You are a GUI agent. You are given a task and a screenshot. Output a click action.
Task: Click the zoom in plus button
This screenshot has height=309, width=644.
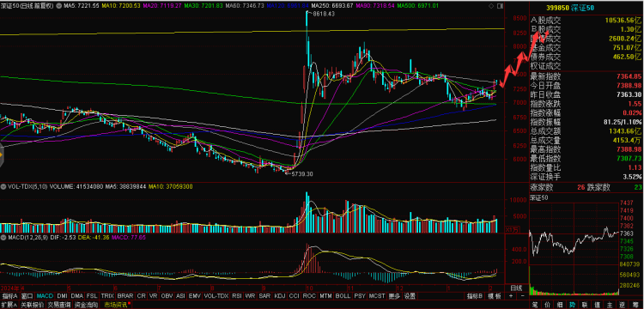[x=511, y=295]
